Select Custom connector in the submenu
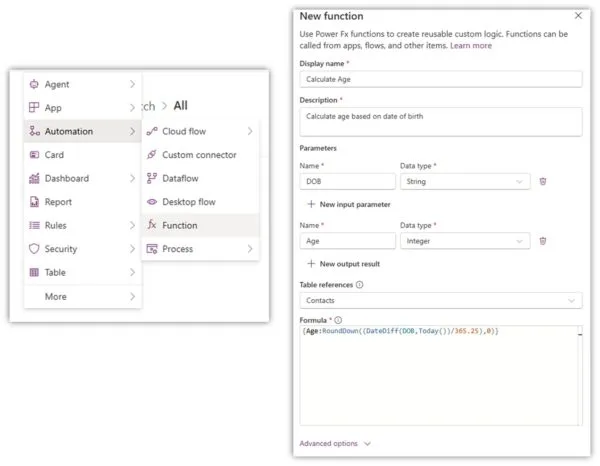The image size is (600, 466). coord(201,155)
